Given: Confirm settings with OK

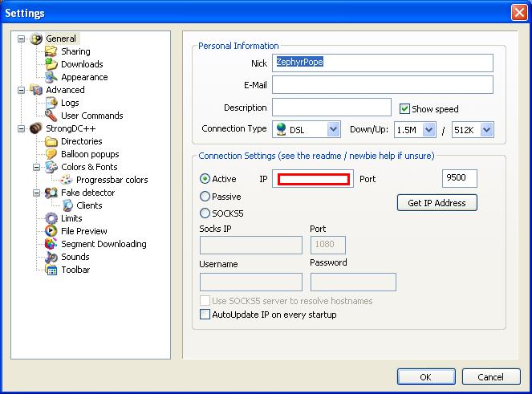Looking at the screenshot, I should click(426, 377).
